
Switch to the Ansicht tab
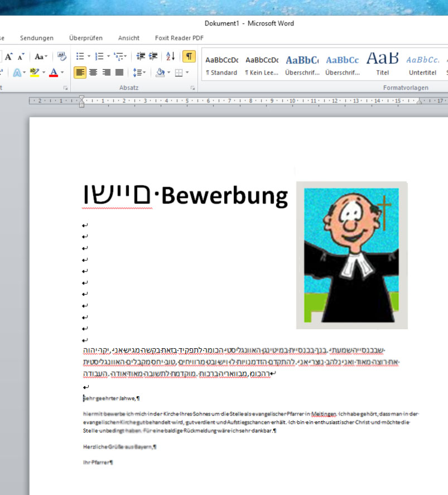pyautogui.click(x=129, y=38)
